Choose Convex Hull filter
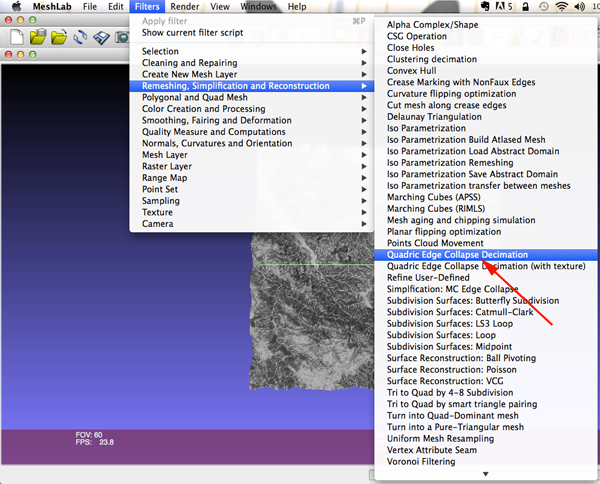 (486, 70)
